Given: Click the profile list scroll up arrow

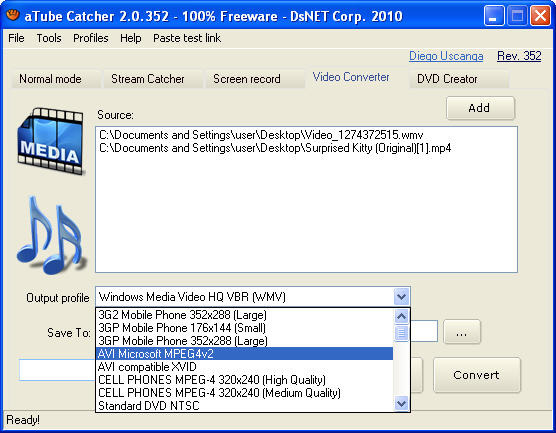Looking at the screenshot, I should (x=401, y=316).
